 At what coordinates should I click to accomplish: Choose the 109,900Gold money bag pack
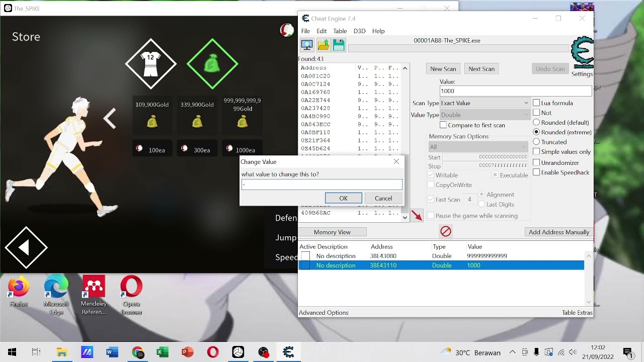(x=152, y=115)
